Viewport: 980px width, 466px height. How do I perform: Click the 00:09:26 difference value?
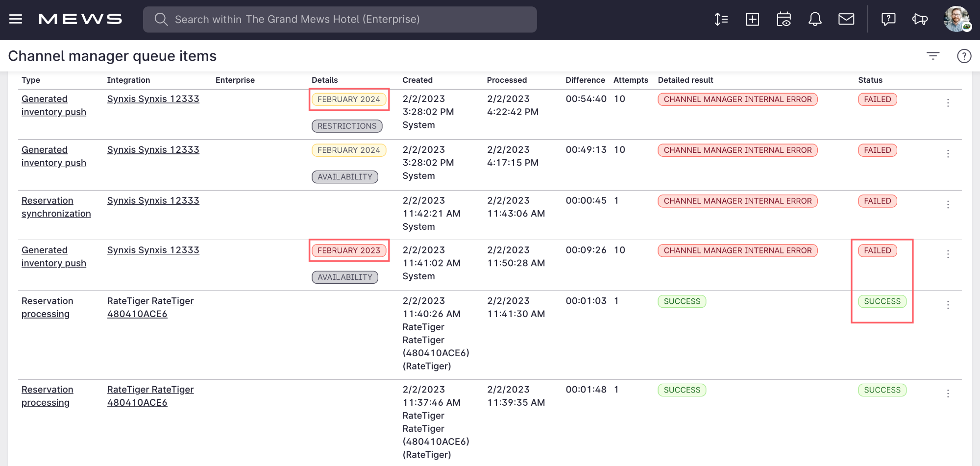tap(586, 250)
